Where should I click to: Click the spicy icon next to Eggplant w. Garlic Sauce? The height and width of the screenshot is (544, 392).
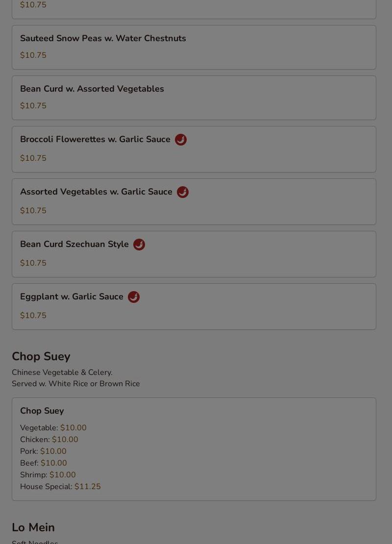click(x=134, y=297)
